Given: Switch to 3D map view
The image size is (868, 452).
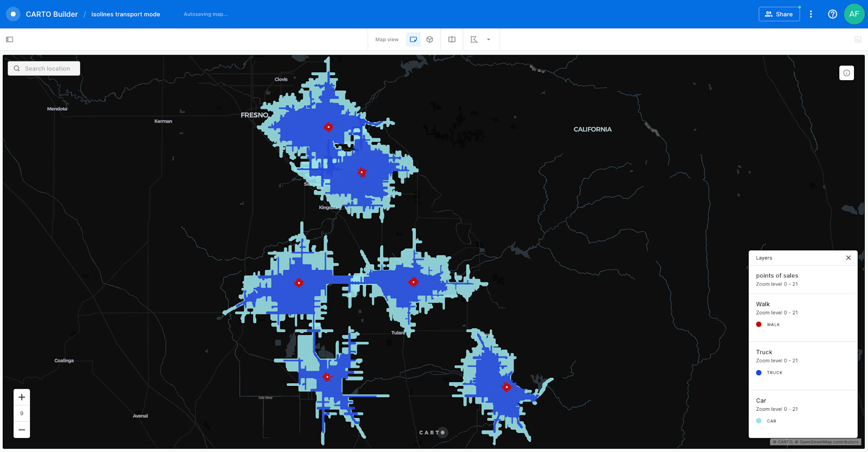Looking at the screenshot, I should [430, 40].
